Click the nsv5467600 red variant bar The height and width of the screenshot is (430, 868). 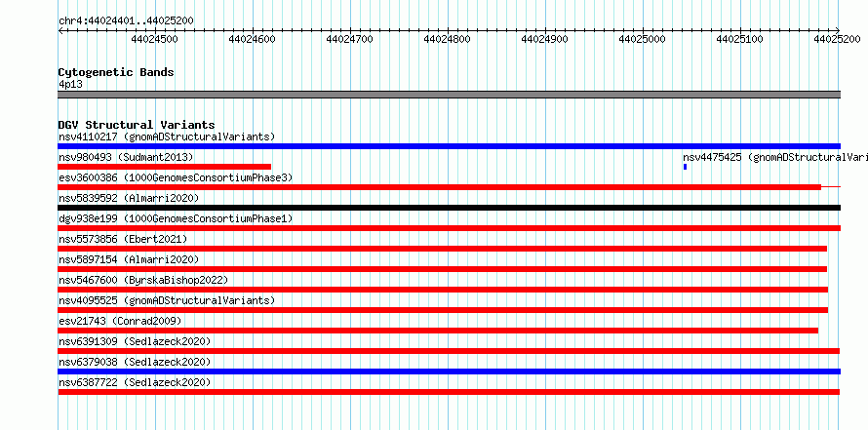pos(443,290)
